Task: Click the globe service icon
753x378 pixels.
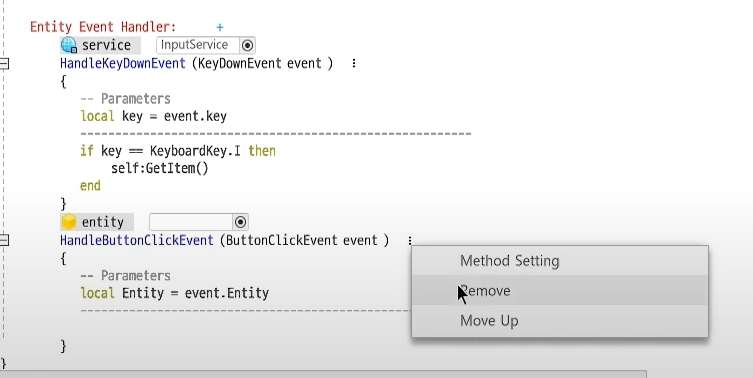Action: click(69, 45)
